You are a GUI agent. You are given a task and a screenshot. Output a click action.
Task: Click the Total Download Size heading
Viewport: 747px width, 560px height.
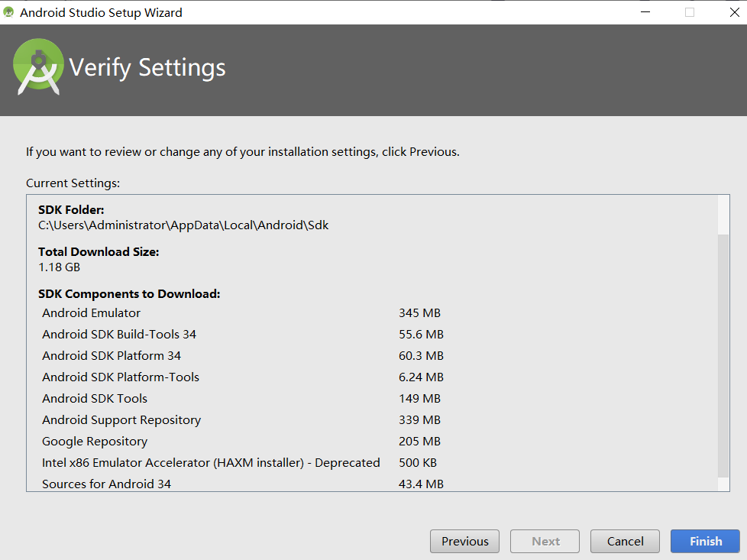pos(99,251)
